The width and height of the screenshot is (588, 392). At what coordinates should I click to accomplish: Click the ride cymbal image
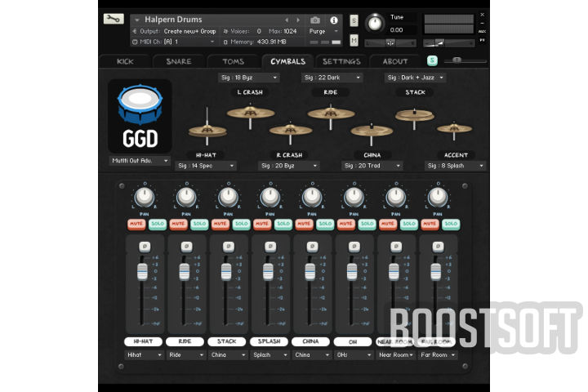pos(331,113)
